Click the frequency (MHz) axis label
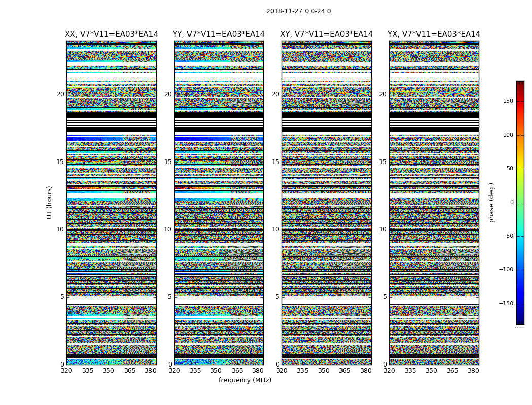Screen dimensions: 532x405 (245, 380)
